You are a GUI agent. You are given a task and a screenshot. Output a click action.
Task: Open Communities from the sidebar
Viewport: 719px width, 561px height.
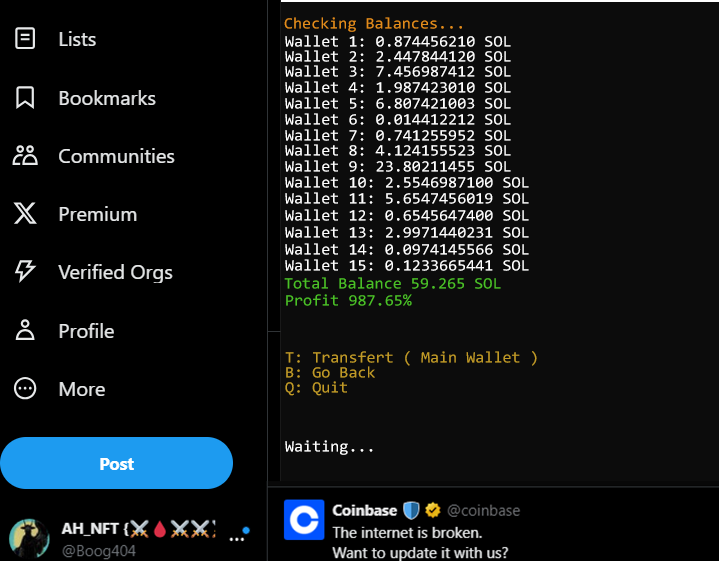(116, 156)
